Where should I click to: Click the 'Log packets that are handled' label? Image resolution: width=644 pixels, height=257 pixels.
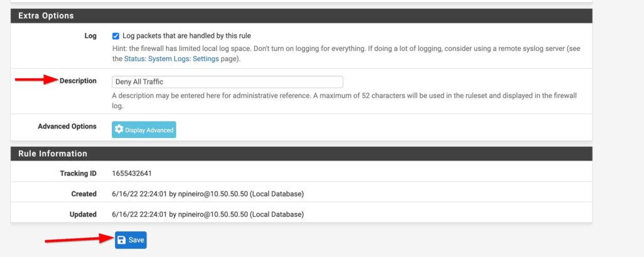186,36
